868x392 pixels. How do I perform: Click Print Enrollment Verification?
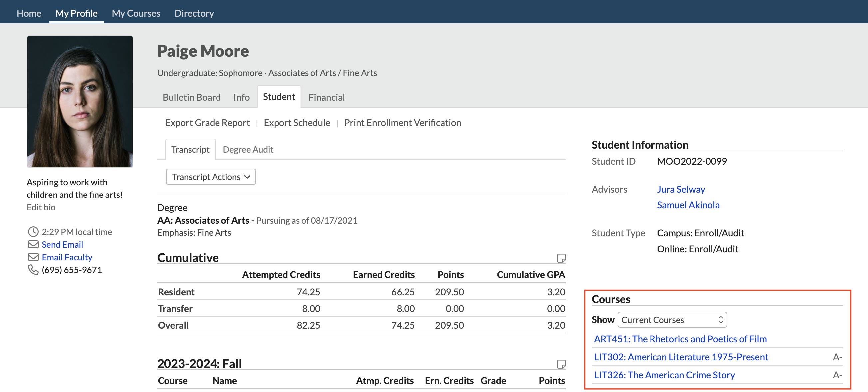tap(402, 122)
